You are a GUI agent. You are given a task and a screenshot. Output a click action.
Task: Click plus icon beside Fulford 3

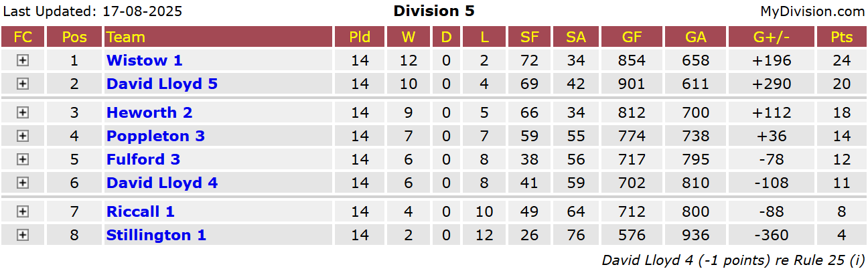coord(23,159)
